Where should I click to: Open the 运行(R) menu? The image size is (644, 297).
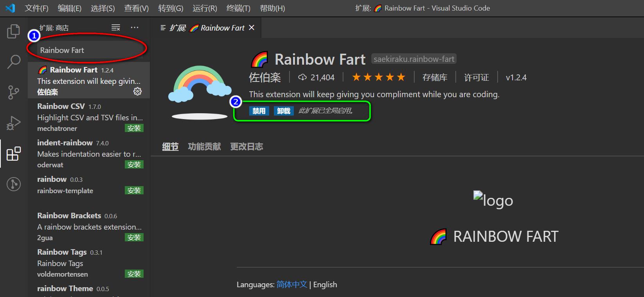205,8
